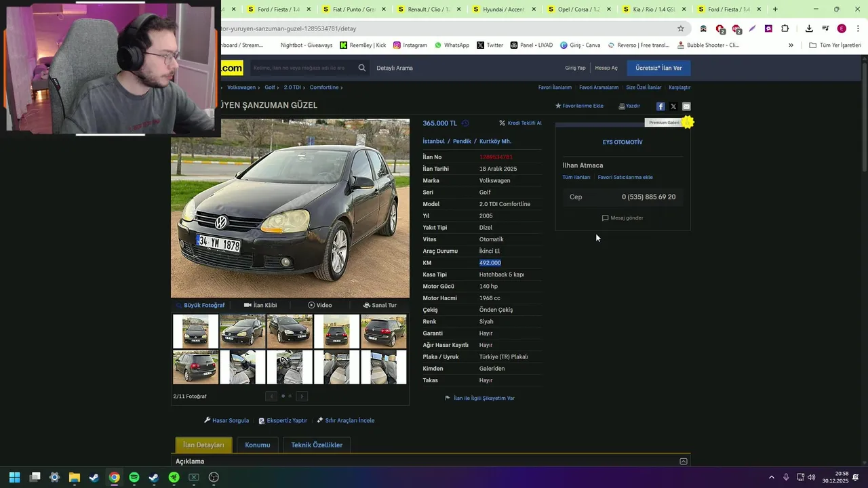This screenshot has width=868, height=488.
Task: Share listing on Facebook
Action: [660, 106]
